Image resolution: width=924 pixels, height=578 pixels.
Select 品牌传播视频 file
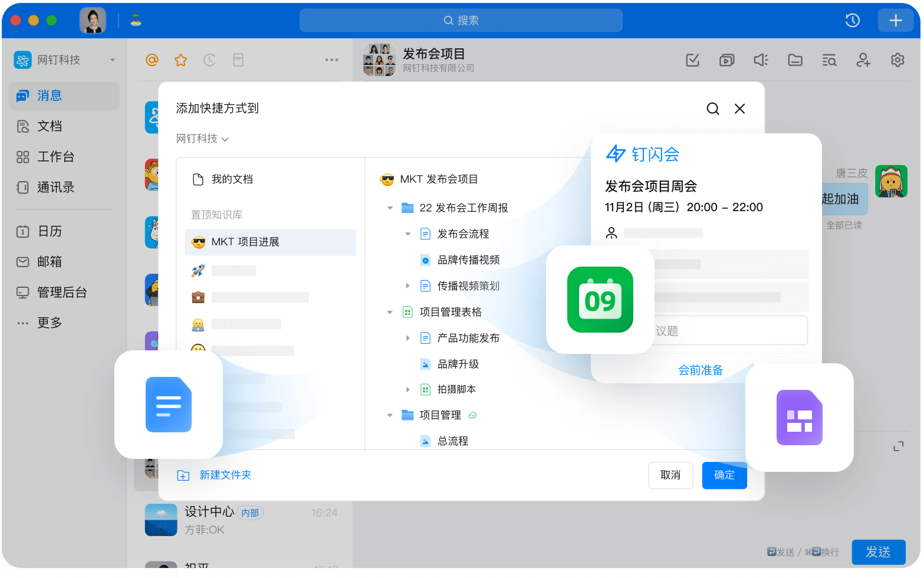tap(460, 260)
